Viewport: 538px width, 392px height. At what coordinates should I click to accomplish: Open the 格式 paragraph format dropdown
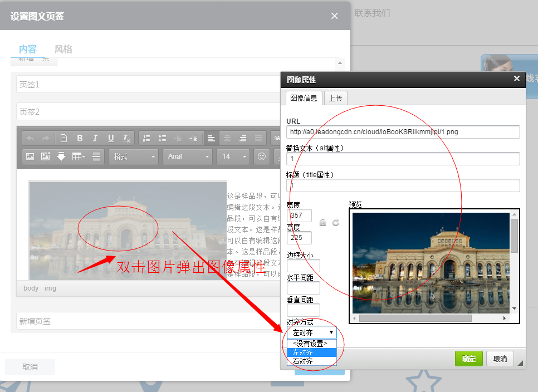(133, 156)
